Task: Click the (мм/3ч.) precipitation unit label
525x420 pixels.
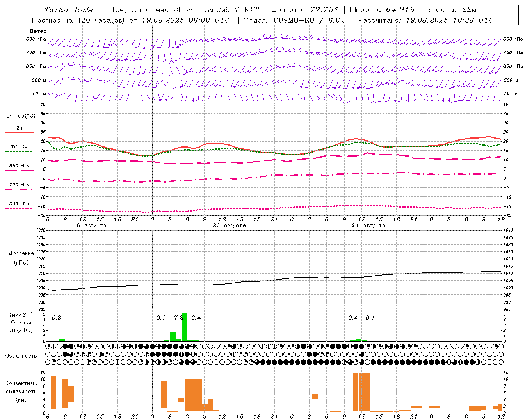Action: tap(21, 315)
